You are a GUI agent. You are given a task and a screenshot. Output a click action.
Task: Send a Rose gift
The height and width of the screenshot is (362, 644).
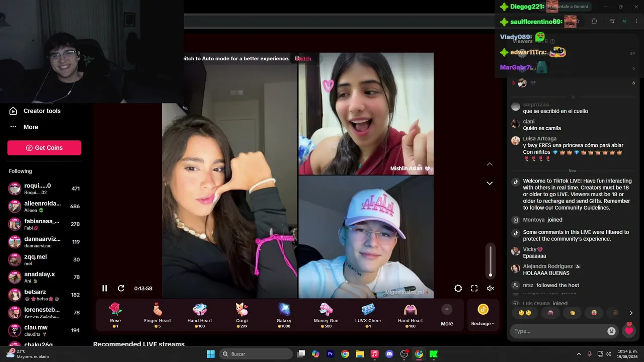(x=115, y=315)
